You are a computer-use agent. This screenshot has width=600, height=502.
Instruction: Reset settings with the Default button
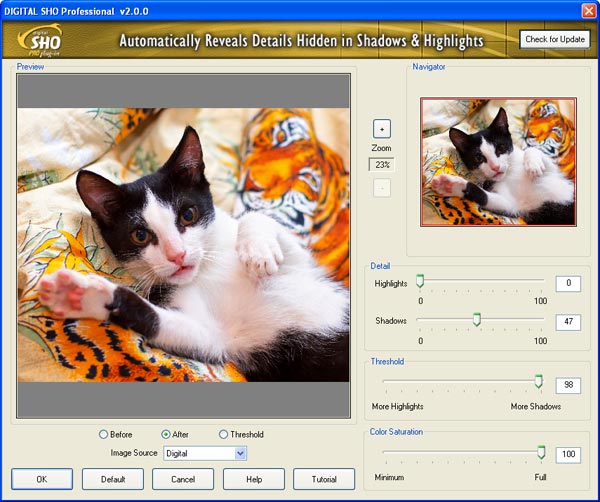coord(113,479)
